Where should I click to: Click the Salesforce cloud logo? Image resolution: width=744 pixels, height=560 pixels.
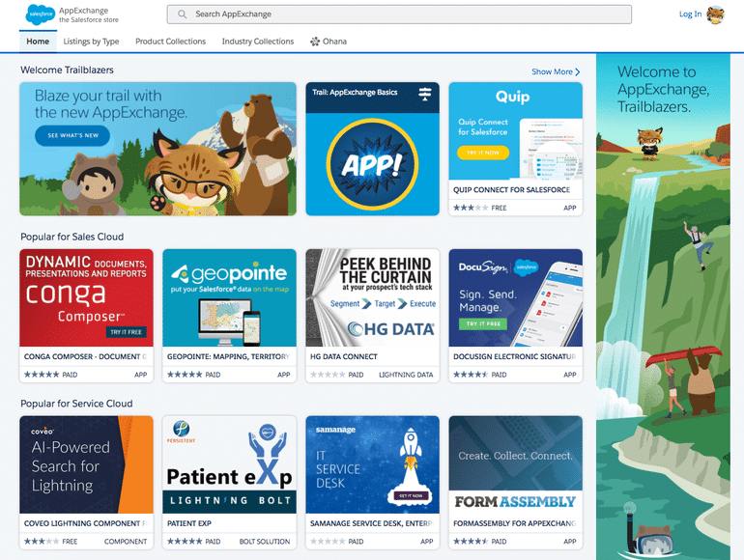(41, 14)
